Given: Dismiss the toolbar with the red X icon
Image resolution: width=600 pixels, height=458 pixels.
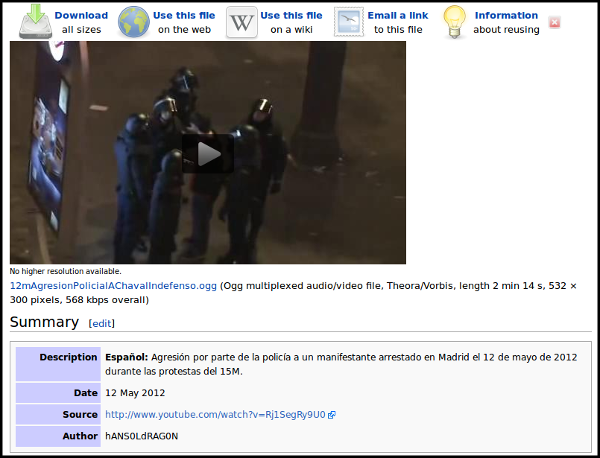Looking at the screenshot, I should (555, 22).
